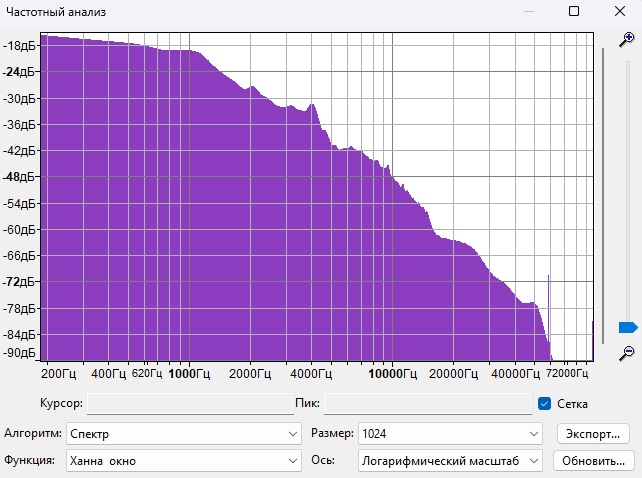Screen dimensions: 642x478
Task: Click the 20000Гц frequency axis label
Action: pos(454,374)
